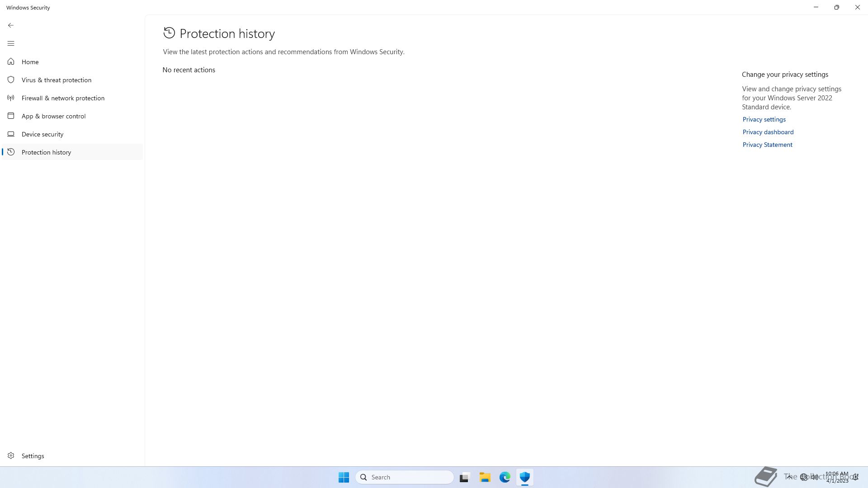Open the Windows Start button

pyautogui.click(x=344, y=477)
